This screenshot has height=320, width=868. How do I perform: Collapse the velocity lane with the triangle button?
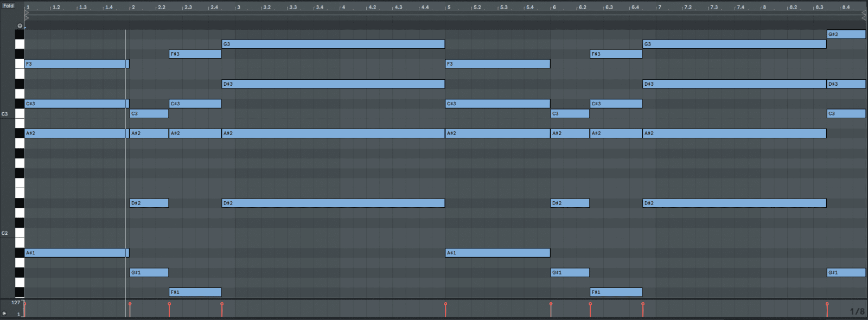click(4, 313)
